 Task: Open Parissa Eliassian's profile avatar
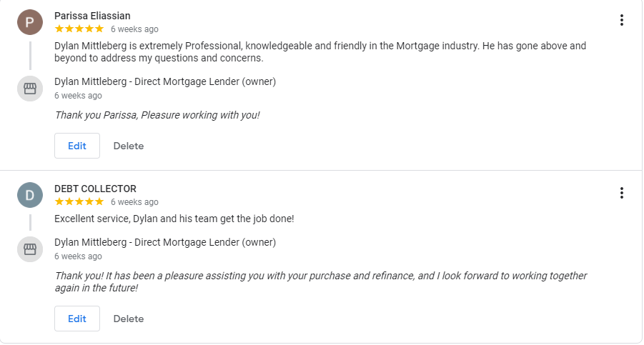click(29, 22)
